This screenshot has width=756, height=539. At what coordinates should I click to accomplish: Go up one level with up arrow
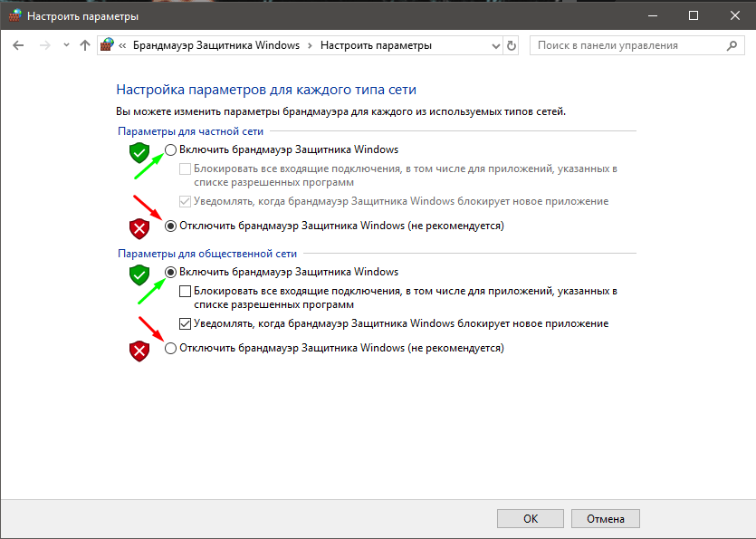click(x=85, y=45)
